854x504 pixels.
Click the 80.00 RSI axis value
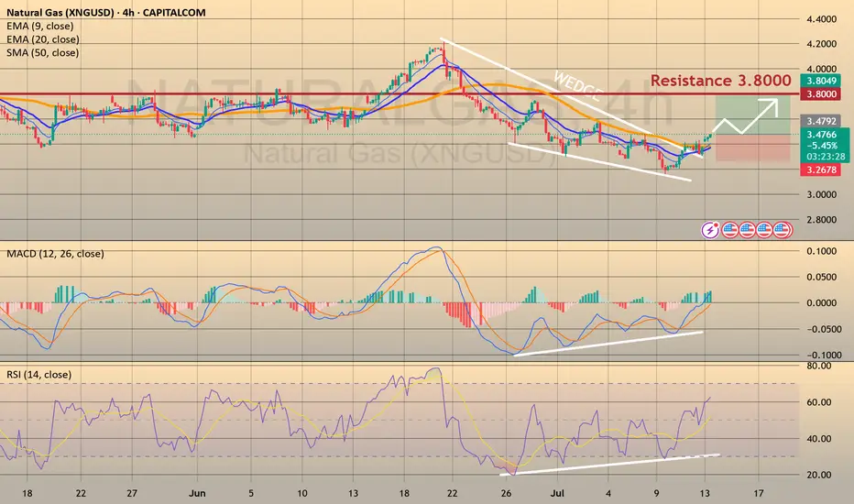coord(818,367)
